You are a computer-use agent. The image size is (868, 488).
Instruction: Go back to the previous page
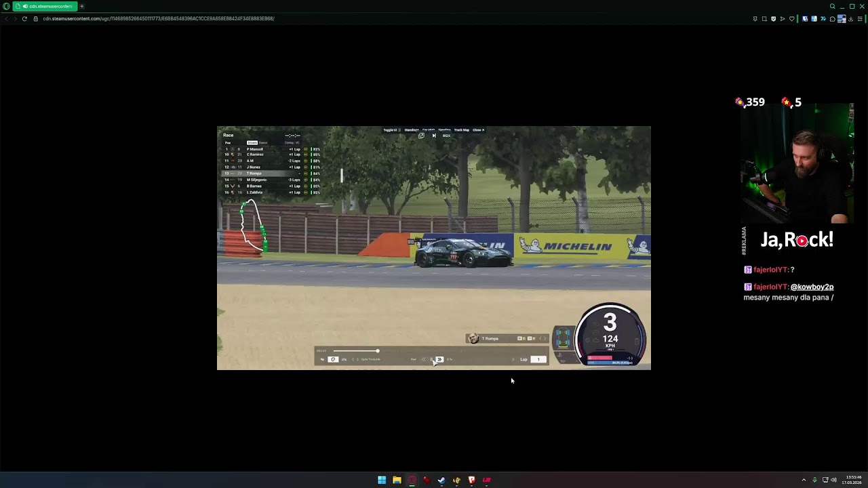[6, 18]
